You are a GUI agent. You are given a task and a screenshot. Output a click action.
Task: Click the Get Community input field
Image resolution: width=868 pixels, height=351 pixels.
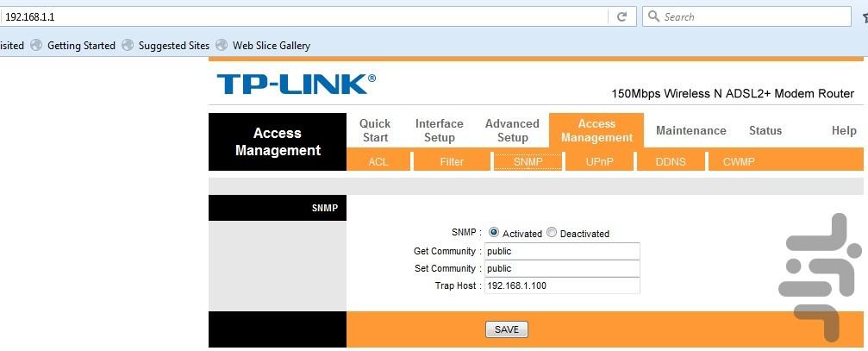[x=561, y=251]
